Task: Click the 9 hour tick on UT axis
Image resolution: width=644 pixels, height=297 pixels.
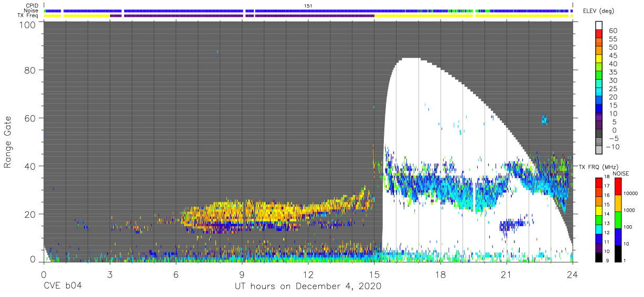Action: (x=242, y=274)
